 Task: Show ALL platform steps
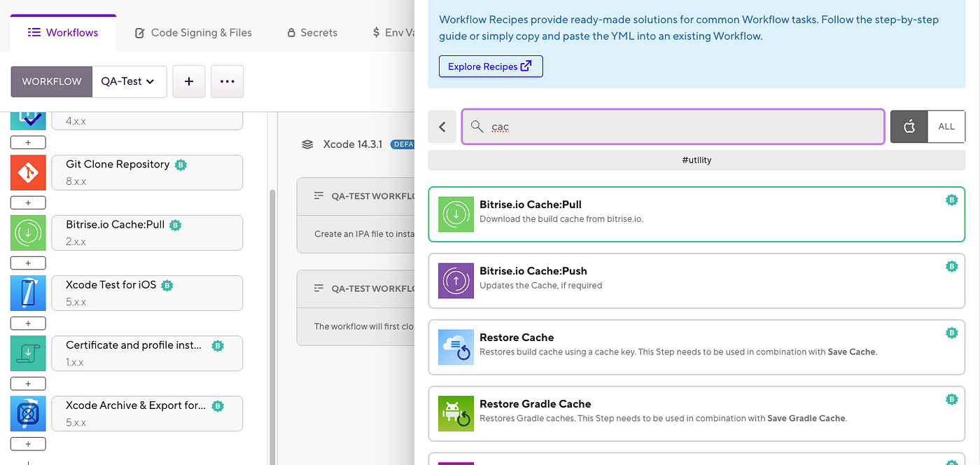coord(946,127)
